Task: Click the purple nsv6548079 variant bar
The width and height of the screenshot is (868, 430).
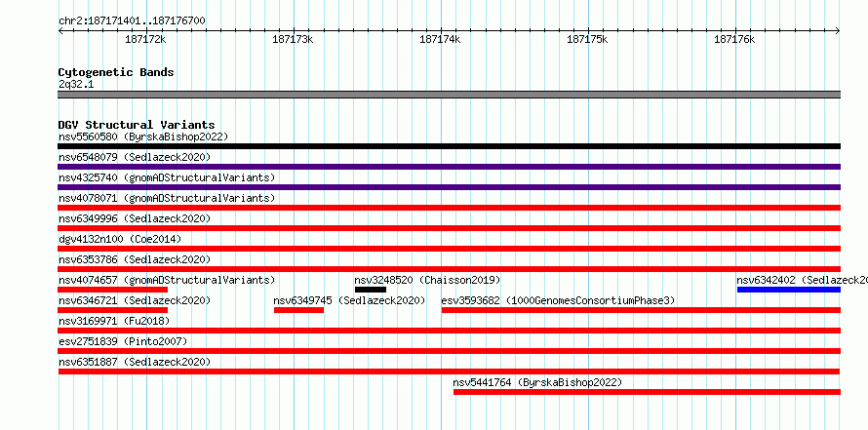Action: point(449,167)
